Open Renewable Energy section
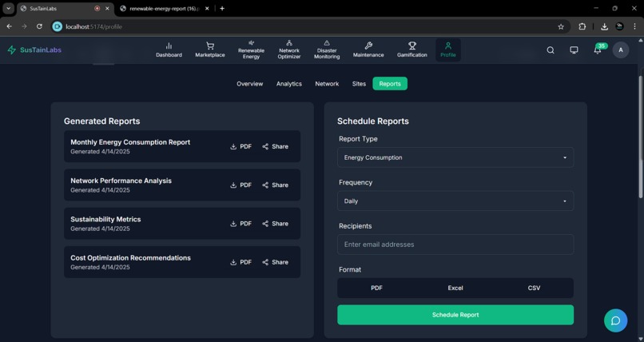Viewport: 644px width, 342px height. (x=251, y=50)
